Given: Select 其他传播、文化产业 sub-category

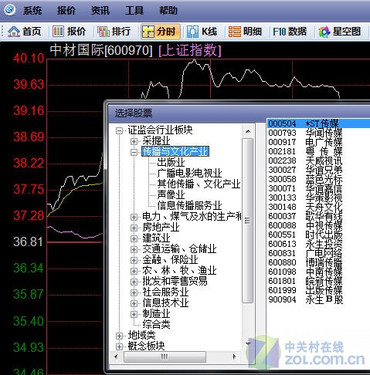Looking at the screenshot, I should pos(199,184).
